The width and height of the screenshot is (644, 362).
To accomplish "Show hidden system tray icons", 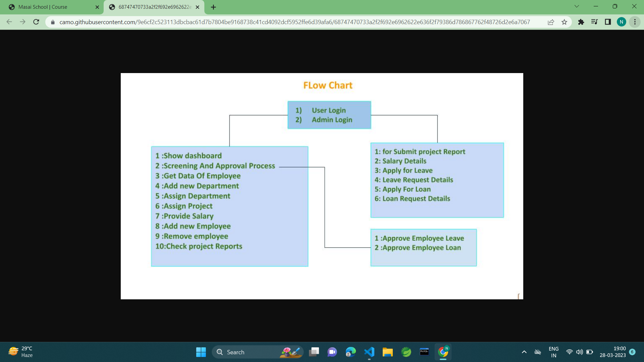I will (x=524, y=352).
